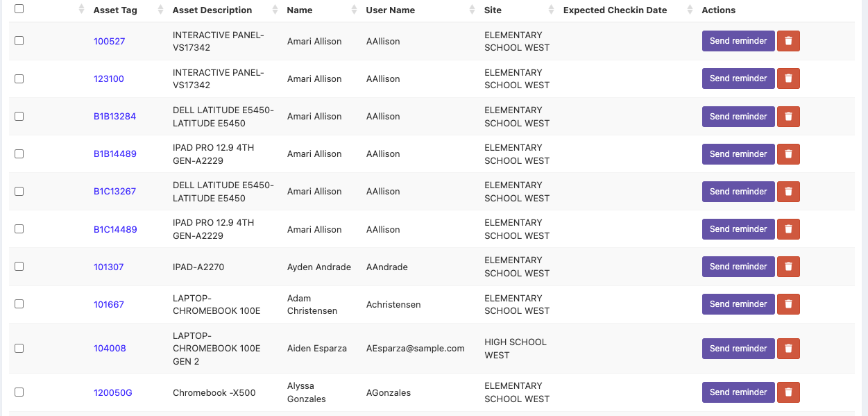
Task: Delete asset 100527 with trash icon
Action: point(788,41)
